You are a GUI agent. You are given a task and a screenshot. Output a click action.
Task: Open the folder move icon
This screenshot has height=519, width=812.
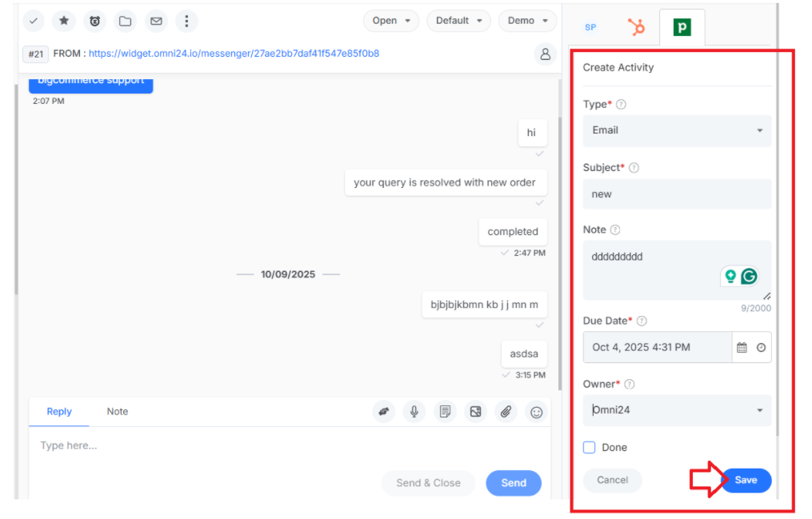126,21
